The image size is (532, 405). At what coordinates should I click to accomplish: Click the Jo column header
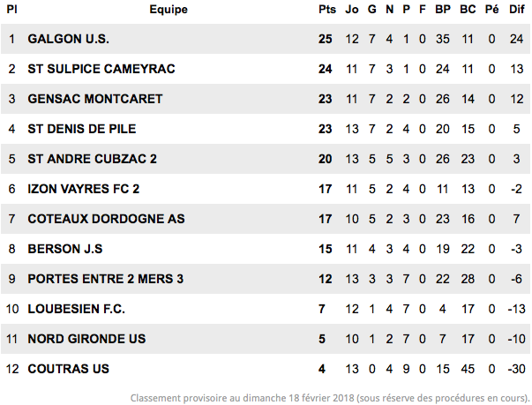click(352, 9)
